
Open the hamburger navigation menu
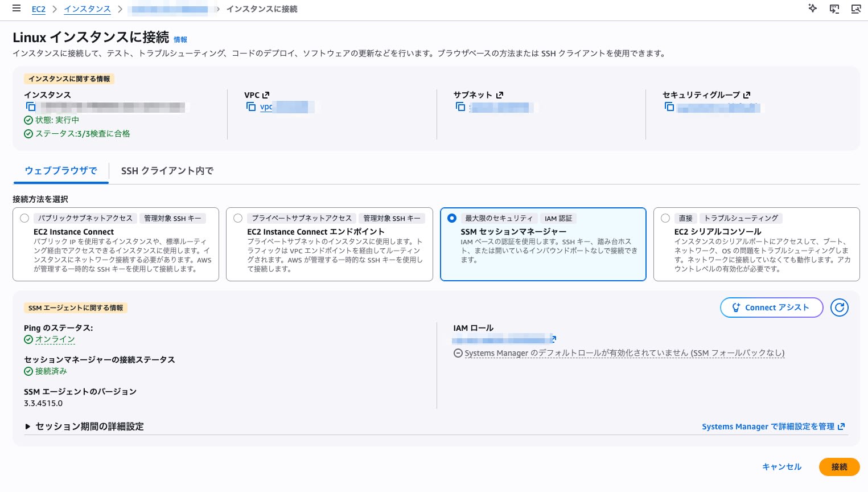pos(17,9)
